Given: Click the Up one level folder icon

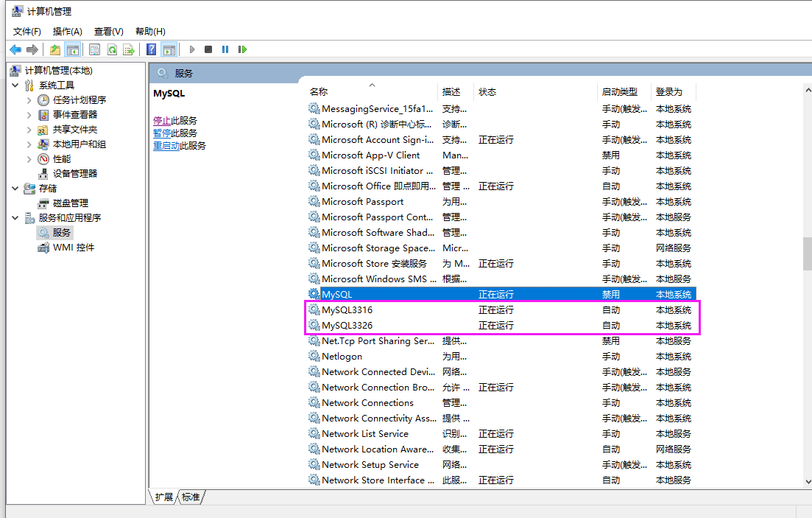Looking at the screenshot, I should 55,50.
